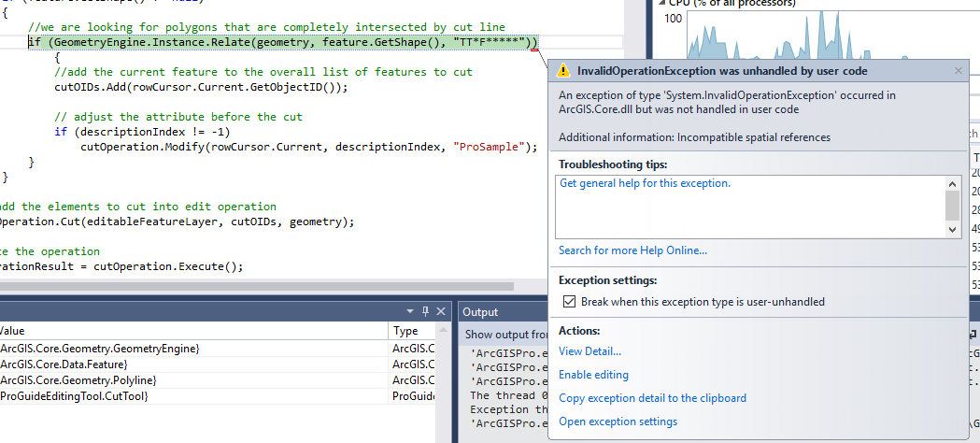Screen dimensions: 980x443
Task: Click the cutOIDs.Add code line
Action: coord(201,87)
